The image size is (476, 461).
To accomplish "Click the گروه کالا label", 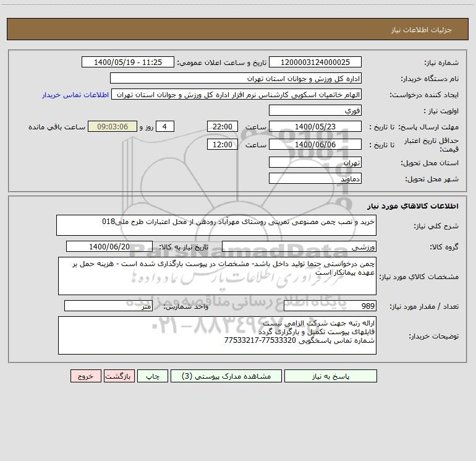I will pyautogui.click(x=444, y=247).
